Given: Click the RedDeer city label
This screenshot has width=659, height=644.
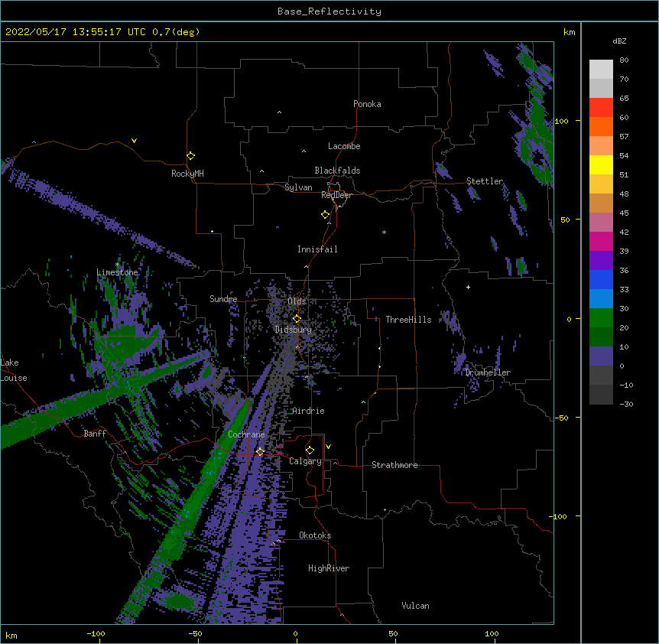Looking at the screenshot, I should 336,195.
